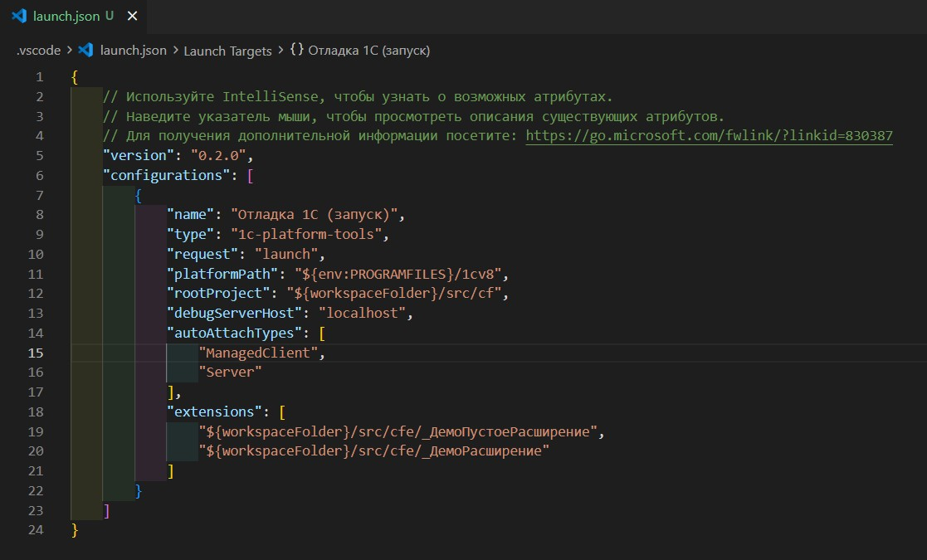This screenshot has width=927, height=560.
Task: Click the "0.2.0" version value
Action: (x=218, y=155)
